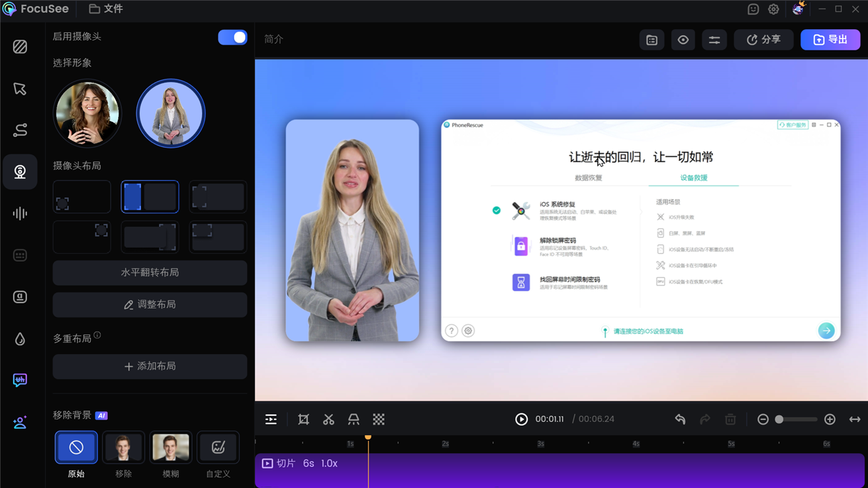
Task: Select the 原始 background option
Action: click(76, 448)
